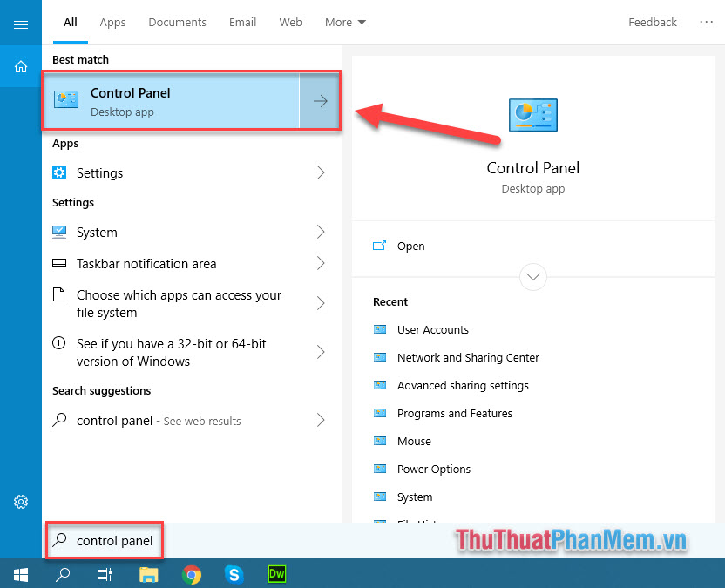This screenshot has height=588, width=725.
Task: Expand the chevron below Open
Action: click(532, 277)
